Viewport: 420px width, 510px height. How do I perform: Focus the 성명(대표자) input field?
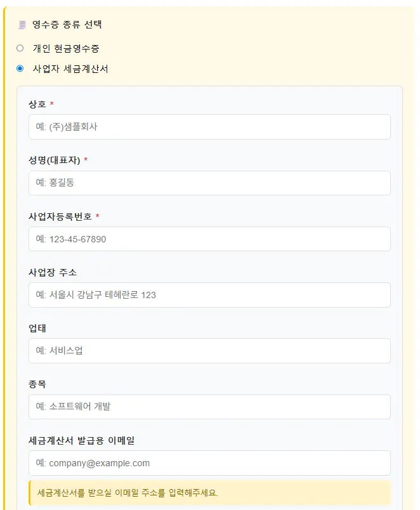point(209,183)
